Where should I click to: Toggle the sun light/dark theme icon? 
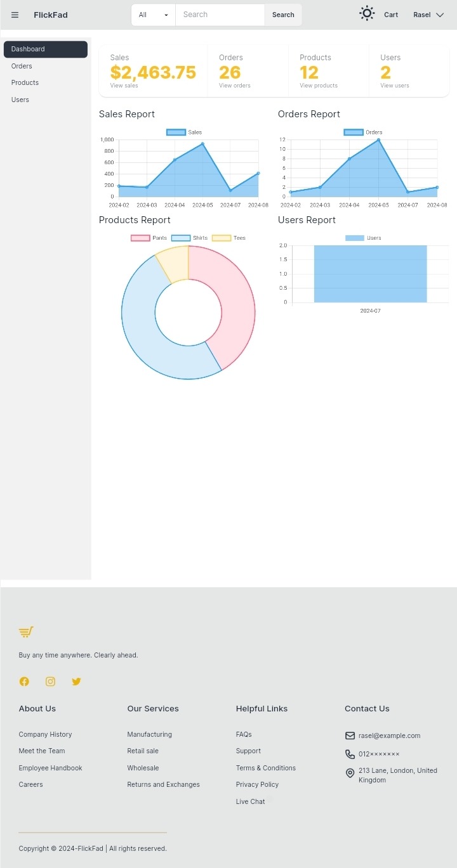tap(367, 14)
